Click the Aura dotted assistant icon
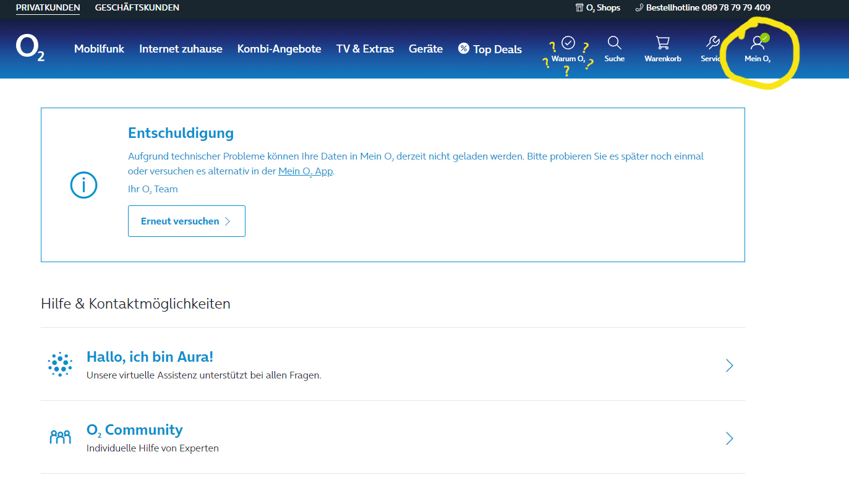Viewport: 849px width, 504px height. [x=60, y=365]
